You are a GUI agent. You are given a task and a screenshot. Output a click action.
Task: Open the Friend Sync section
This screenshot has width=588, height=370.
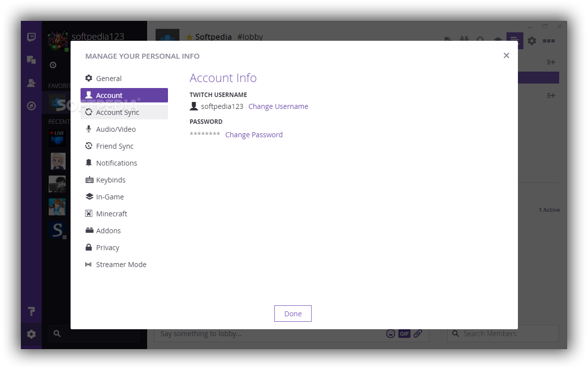point(124,146)
